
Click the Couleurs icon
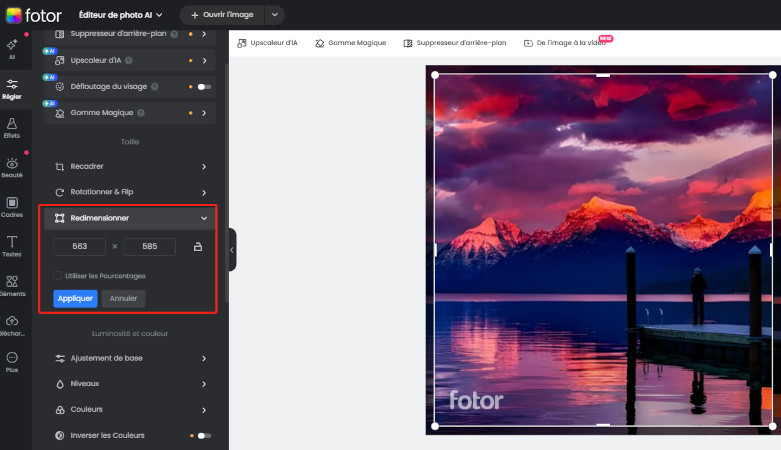[60, 410]
